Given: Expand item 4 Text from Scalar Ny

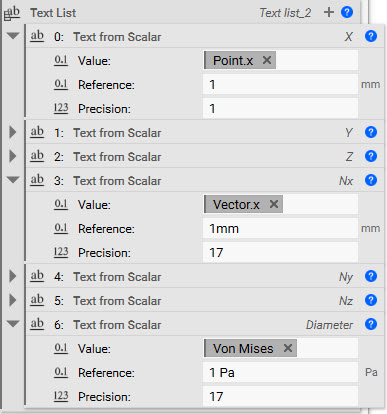Looking at the screenshot, I should [x=13, y=276].
